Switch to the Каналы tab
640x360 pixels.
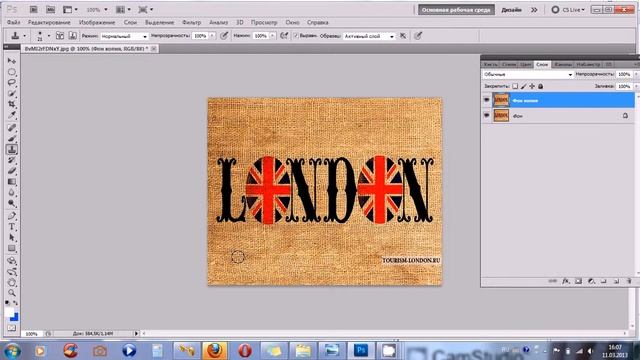(563, 64)
